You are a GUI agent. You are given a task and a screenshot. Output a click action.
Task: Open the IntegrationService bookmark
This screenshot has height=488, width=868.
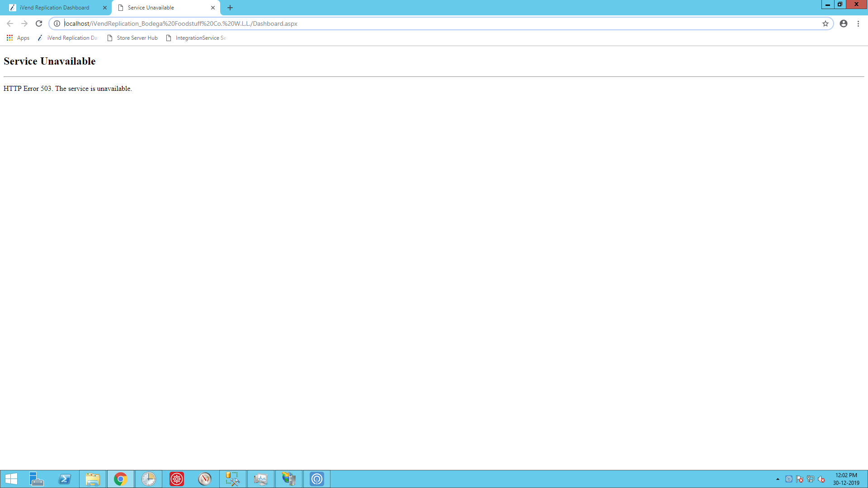[196, 38]
